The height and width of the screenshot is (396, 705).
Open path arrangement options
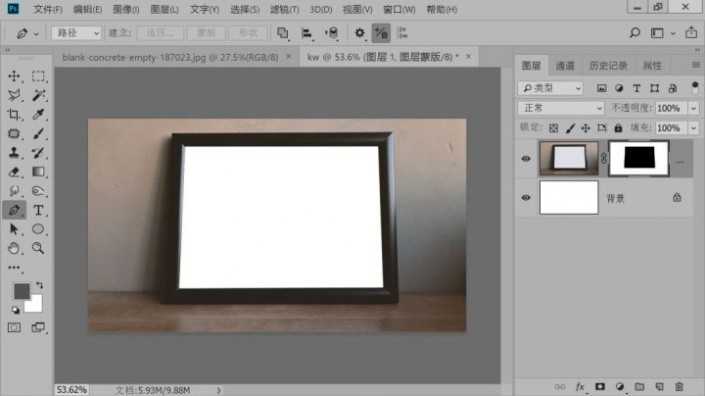click(x=332, y=33)
